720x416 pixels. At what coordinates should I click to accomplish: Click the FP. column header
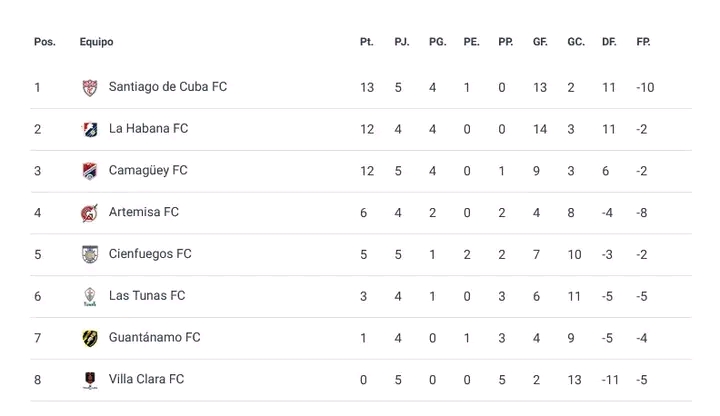tap(643, 42)
